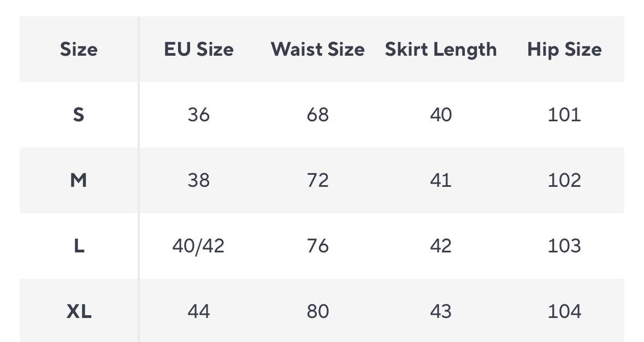
Task: Select the M size row label
Action: (79, 180)
